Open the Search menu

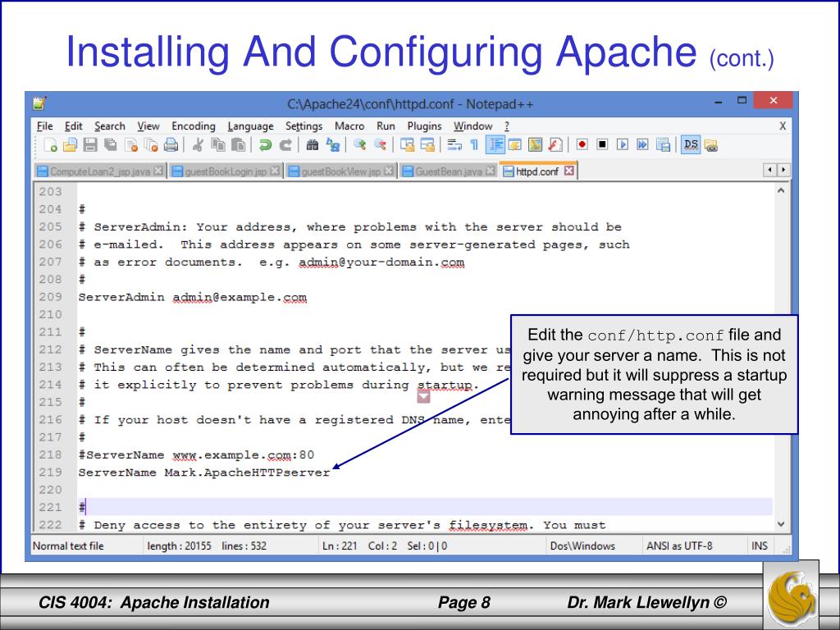coord(110,126)
